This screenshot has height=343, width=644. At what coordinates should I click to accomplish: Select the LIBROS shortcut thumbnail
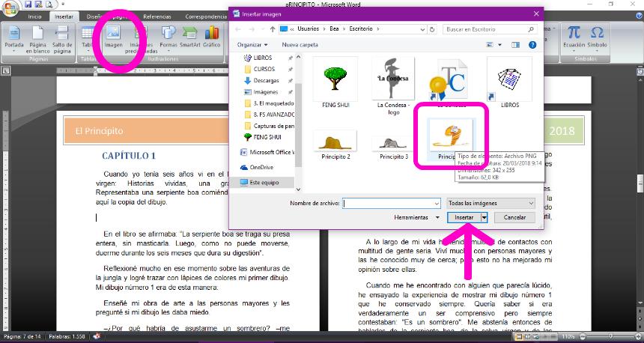coord(510,82)
